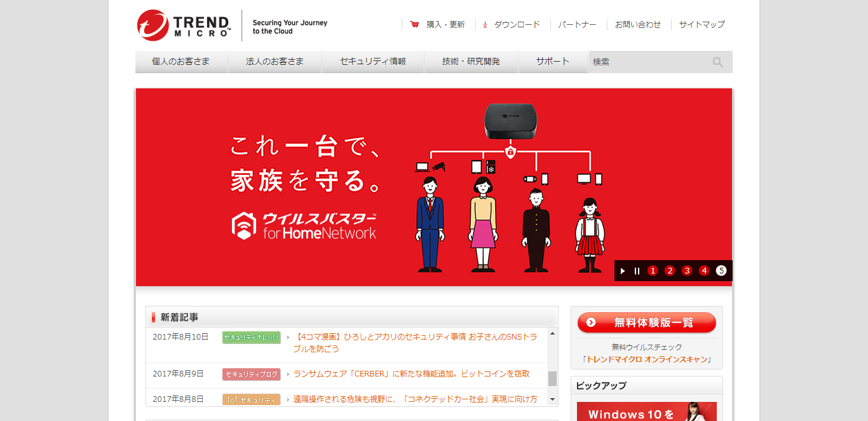This screenshot has width=868, height=421.
Task: Click the download arrow icon beside ダウンロード
Action: 485,25
